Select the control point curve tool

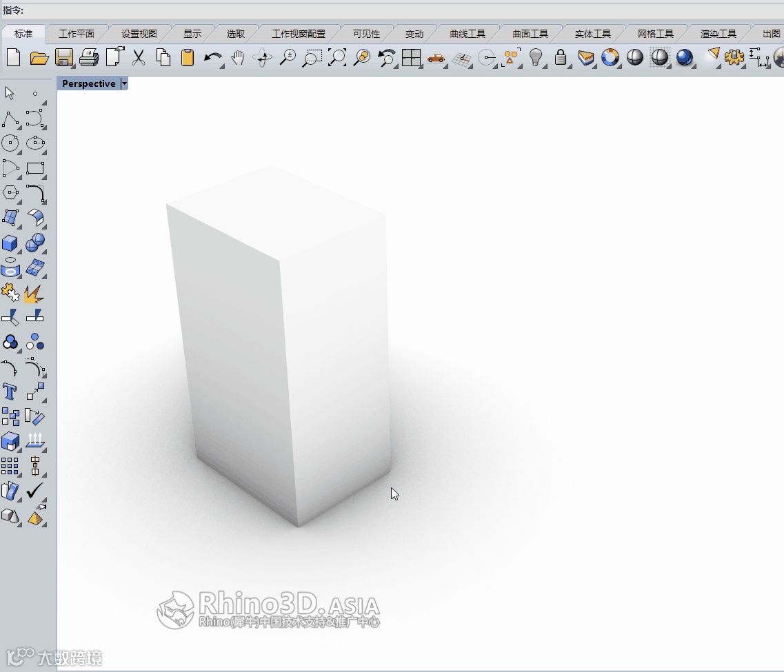coord(35,119)
